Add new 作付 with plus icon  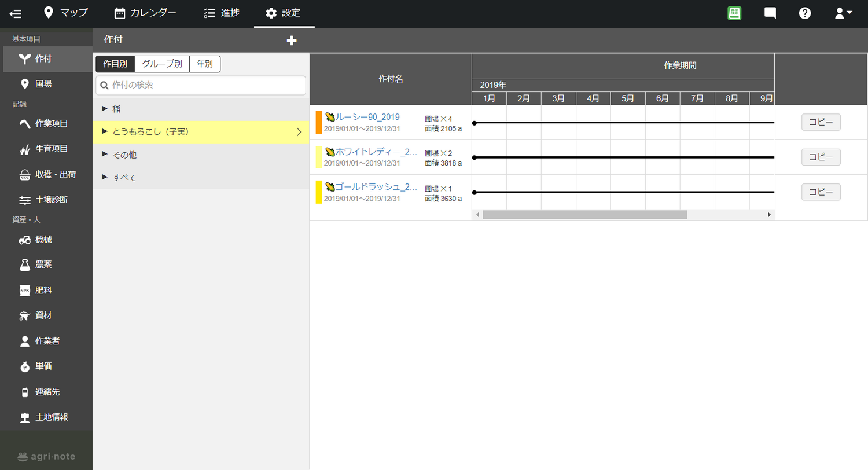(292, 40)
